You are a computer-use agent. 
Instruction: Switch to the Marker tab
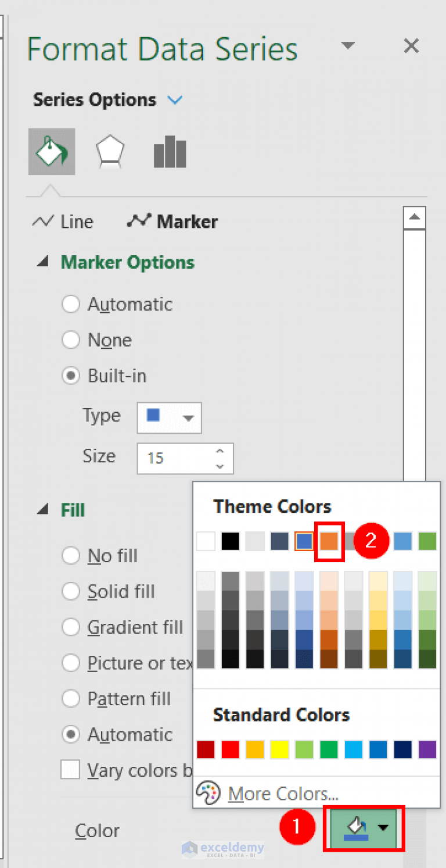pyautogui.click(x=172, y=221)
